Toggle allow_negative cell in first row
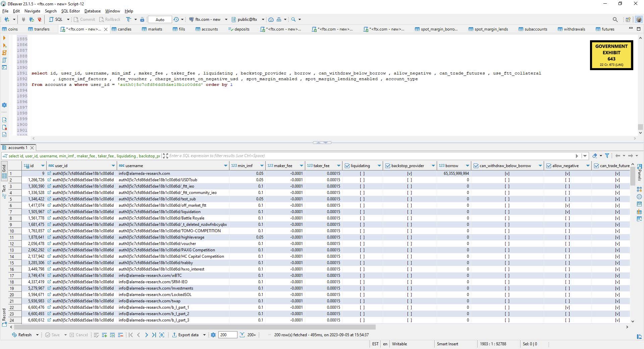The width and height of the screenshot is (644, 349). pos(567,173)
